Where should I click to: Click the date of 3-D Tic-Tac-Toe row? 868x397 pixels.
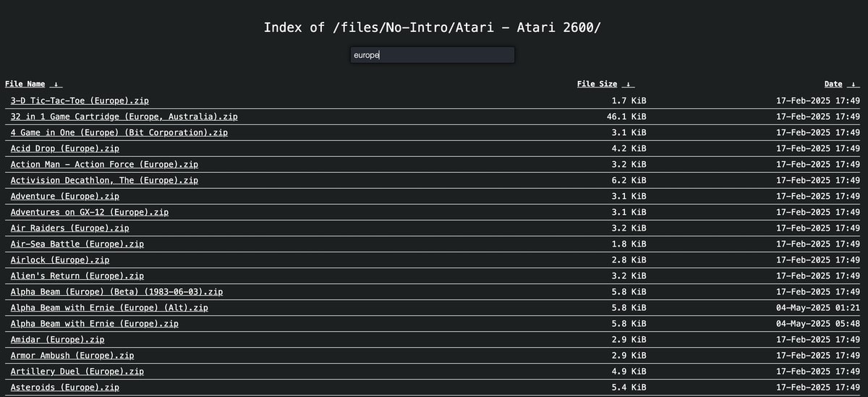tap(818, 101)
